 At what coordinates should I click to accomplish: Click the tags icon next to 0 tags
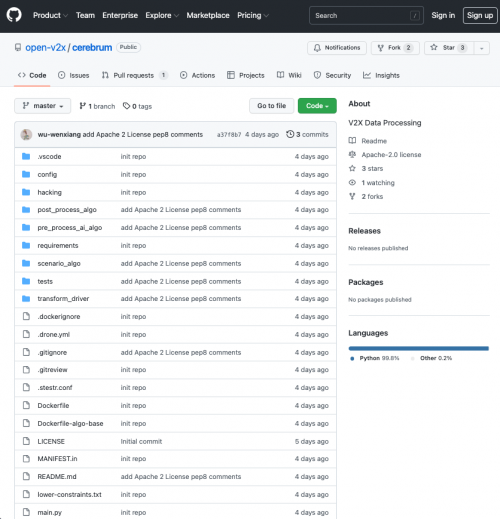(126, 106)
